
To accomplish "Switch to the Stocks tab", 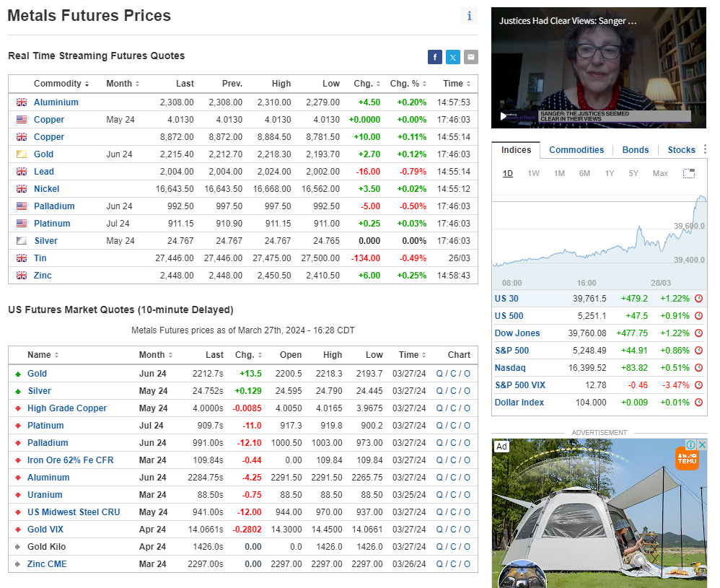I will 682,150.
